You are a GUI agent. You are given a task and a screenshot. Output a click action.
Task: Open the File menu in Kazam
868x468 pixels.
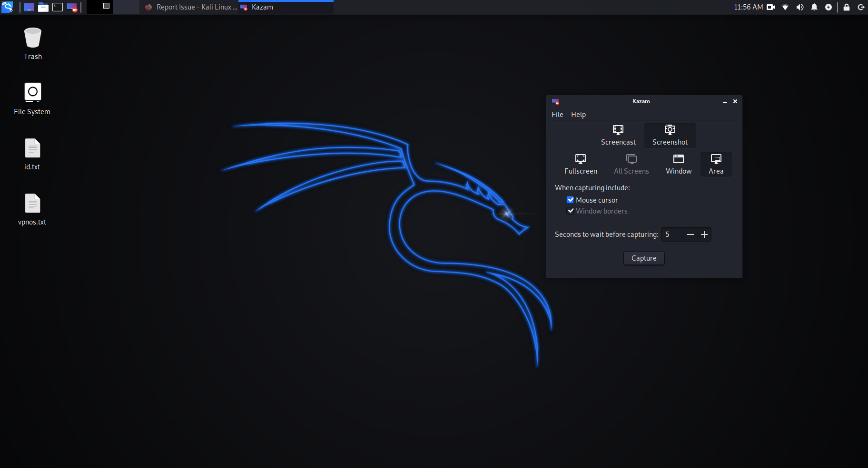click(557, 115)
